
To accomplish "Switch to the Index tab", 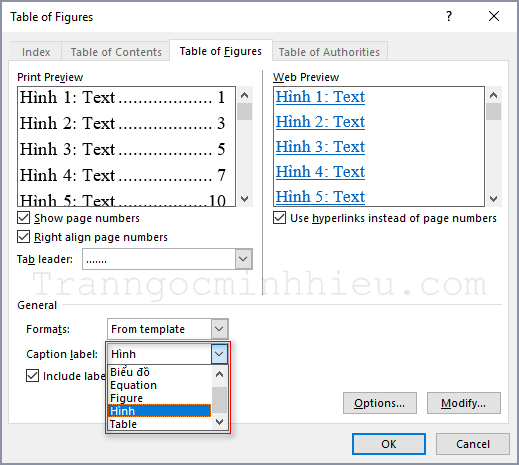I will click(x=36, y=52).
